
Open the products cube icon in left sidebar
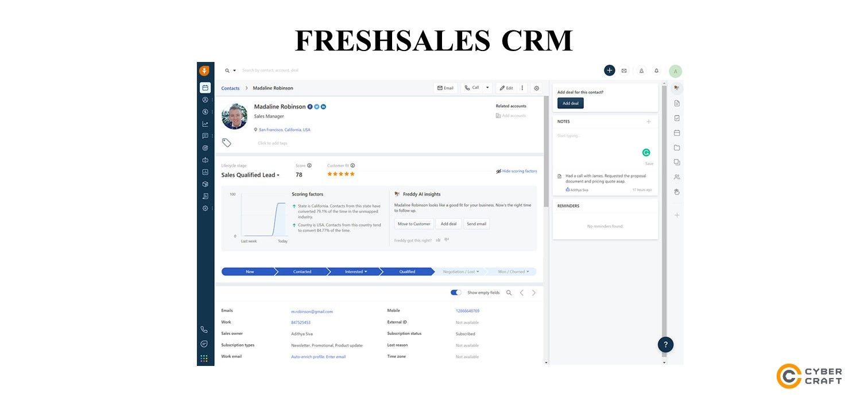click(x=205, y=184)
